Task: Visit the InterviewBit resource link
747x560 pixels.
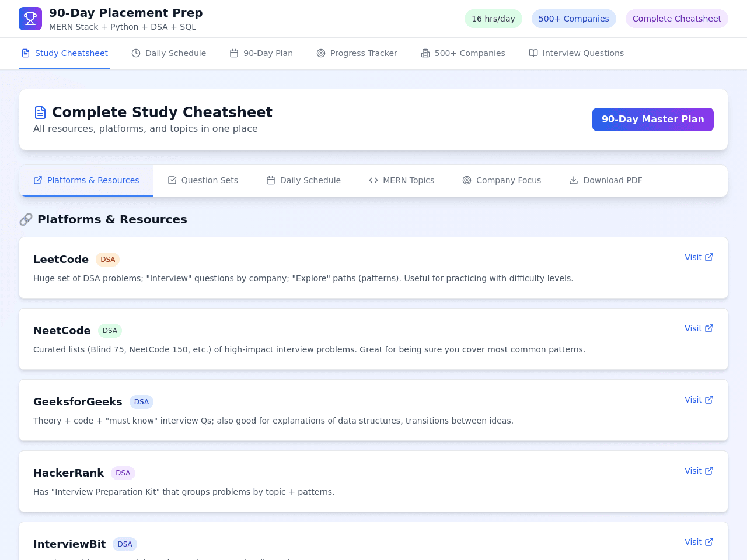Action: click(x=699, y=542)
